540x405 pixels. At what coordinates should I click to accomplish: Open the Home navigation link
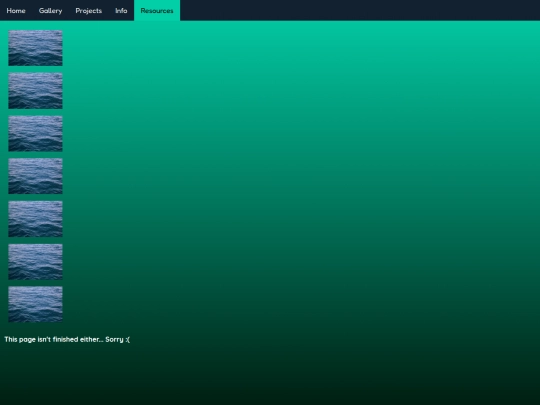click(x=16, y=11)
